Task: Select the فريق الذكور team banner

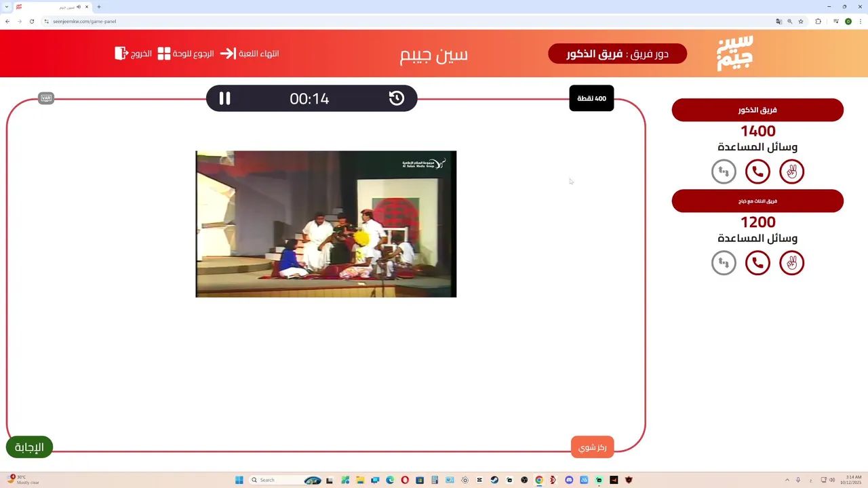Action: pyautogui.click(x=757, y=110)
